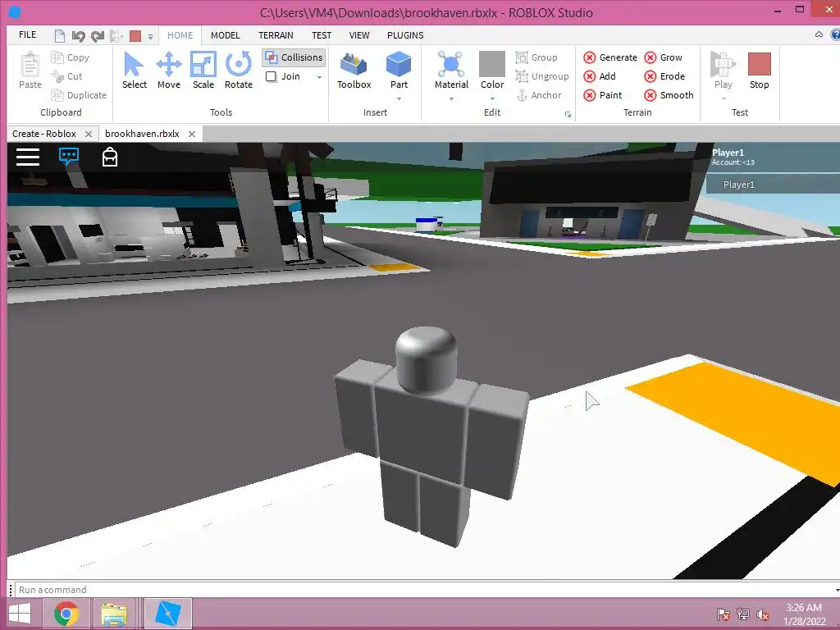Click the Duplicate button

coord(79,95)
